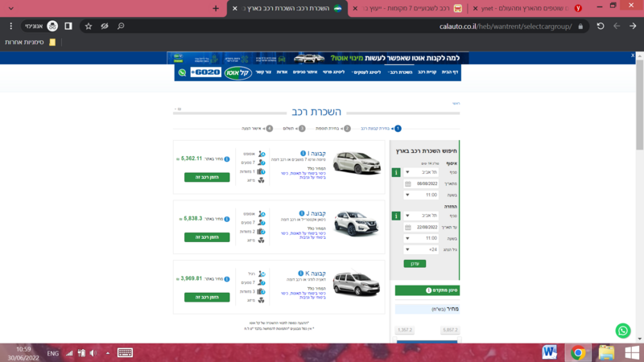Open info icon next to קבוצה I

pyautogui.click(x=303, y=153)
